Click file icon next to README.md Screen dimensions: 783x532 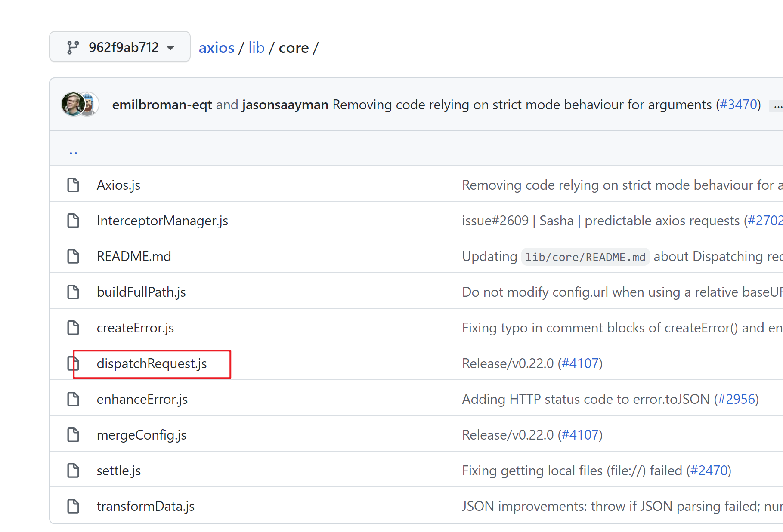tap(73, 256)
